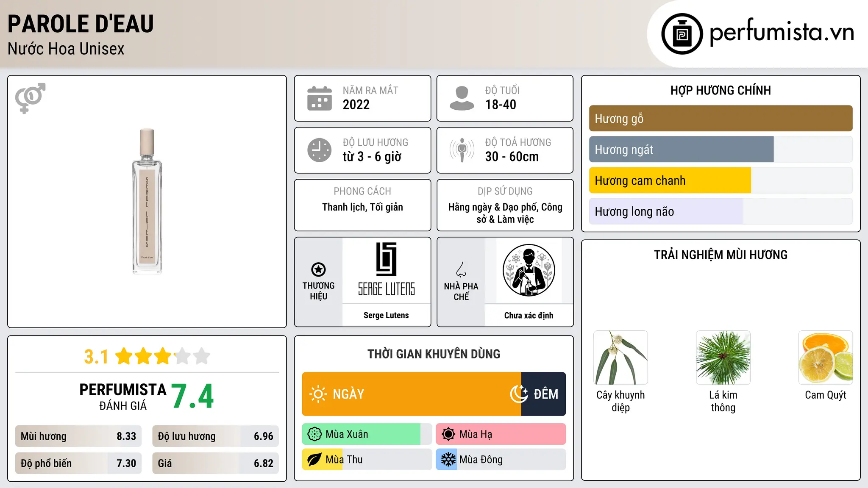Click the Ngày daytime usage bar
This screenshot has width=868, height=488.
[x=412, y=394]
